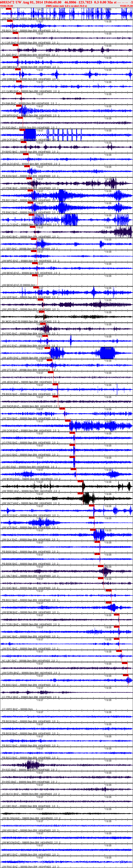Click the RMS noise scaling note

(x=66, y=6)
